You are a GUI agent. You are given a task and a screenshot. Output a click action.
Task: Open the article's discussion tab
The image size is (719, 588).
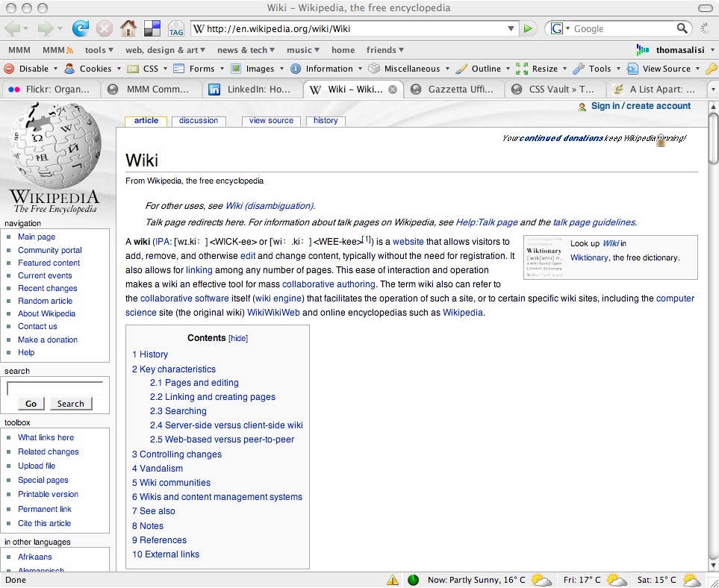(199, 121)
